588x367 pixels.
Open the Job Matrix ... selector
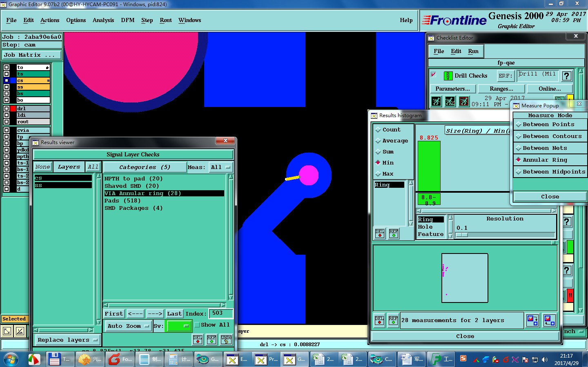tap(32, 55)
